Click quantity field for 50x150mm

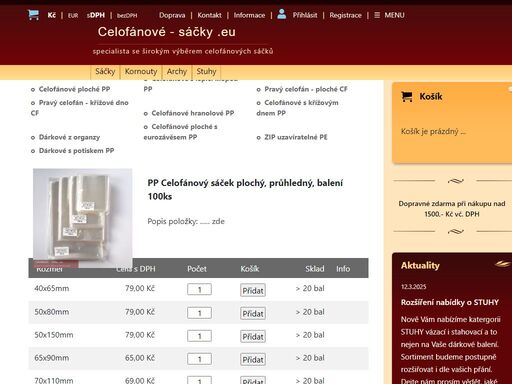[x=199, y=336]
